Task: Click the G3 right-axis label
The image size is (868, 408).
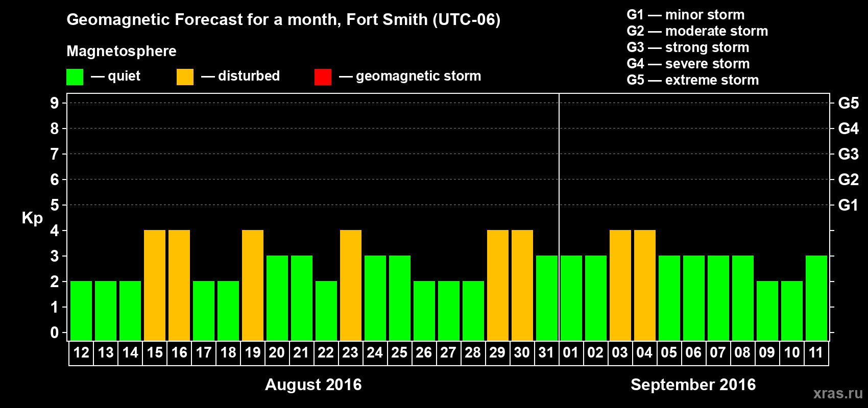Action: (848, 154)
